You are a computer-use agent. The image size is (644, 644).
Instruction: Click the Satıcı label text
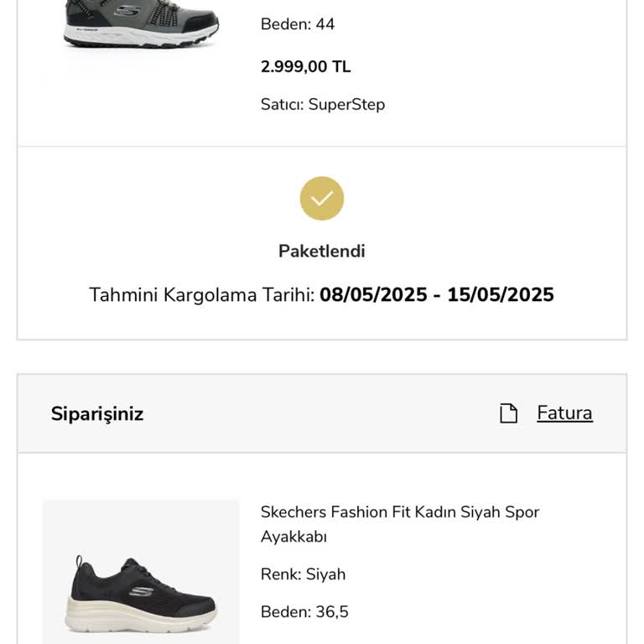coord(281,105)
